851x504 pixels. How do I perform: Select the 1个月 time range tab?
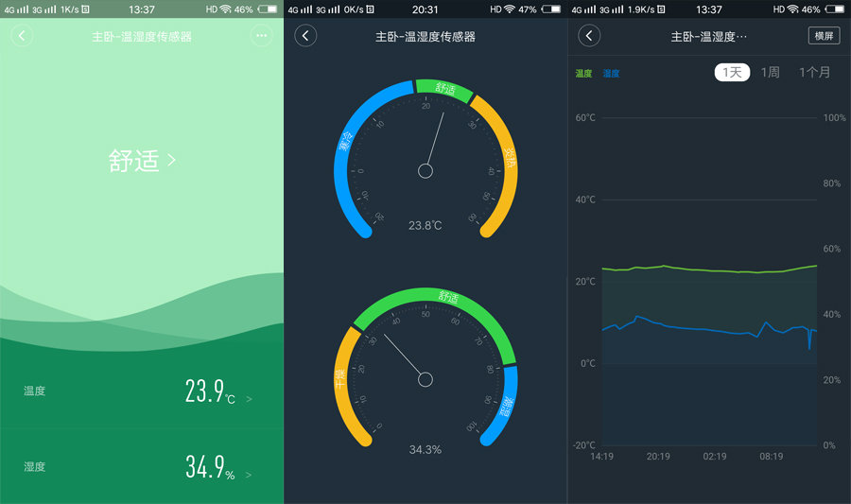[815, 72]
